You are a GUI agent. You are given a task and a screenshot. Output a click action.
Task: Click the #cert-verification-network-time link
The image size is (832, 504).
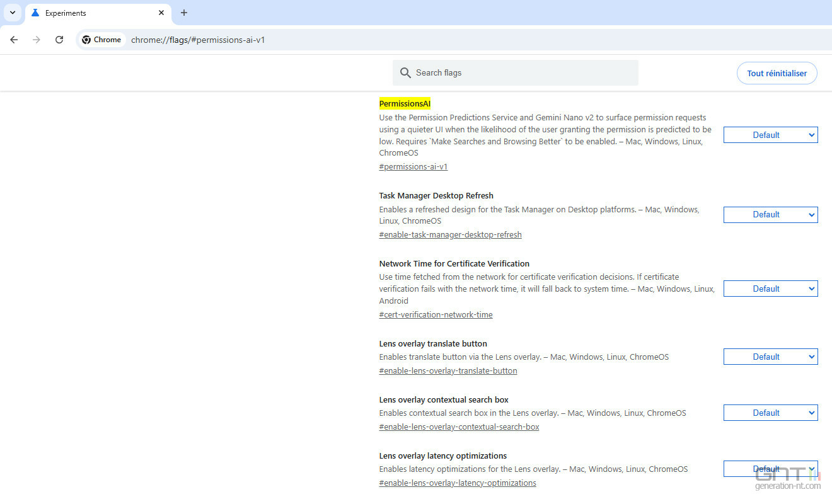point(436,315)
